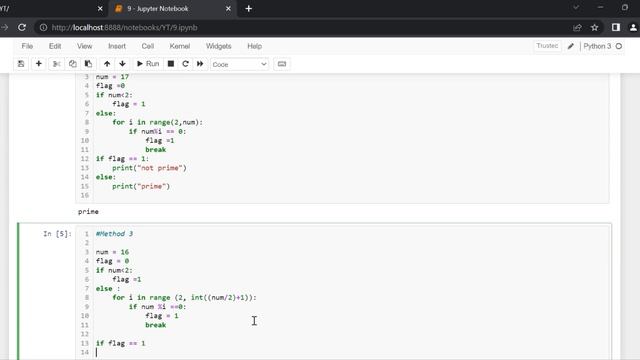Open the Kernel menu
Image resolution: width=640 pixels, height=360 pixels.
180,46
